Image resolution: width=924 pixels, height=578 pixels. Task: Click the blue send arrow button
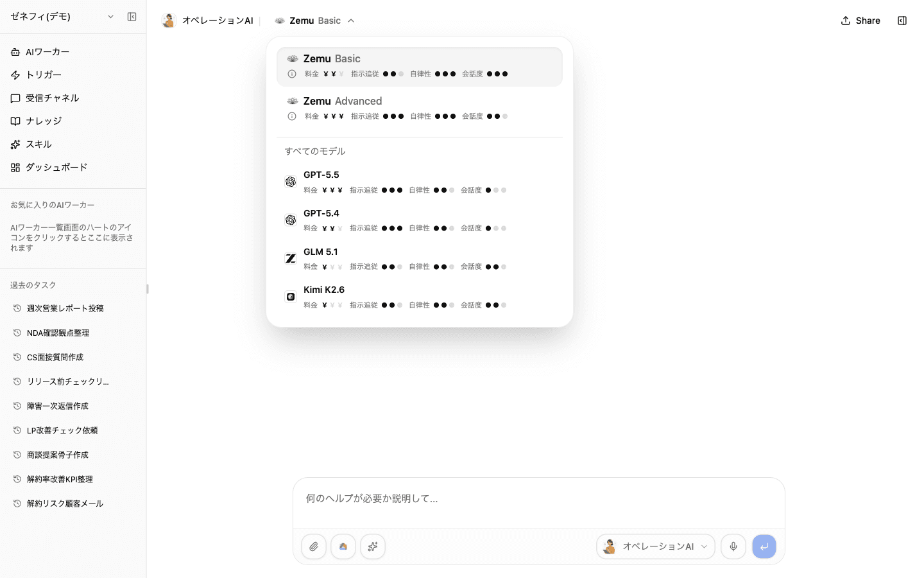click(x=764, y=547)
